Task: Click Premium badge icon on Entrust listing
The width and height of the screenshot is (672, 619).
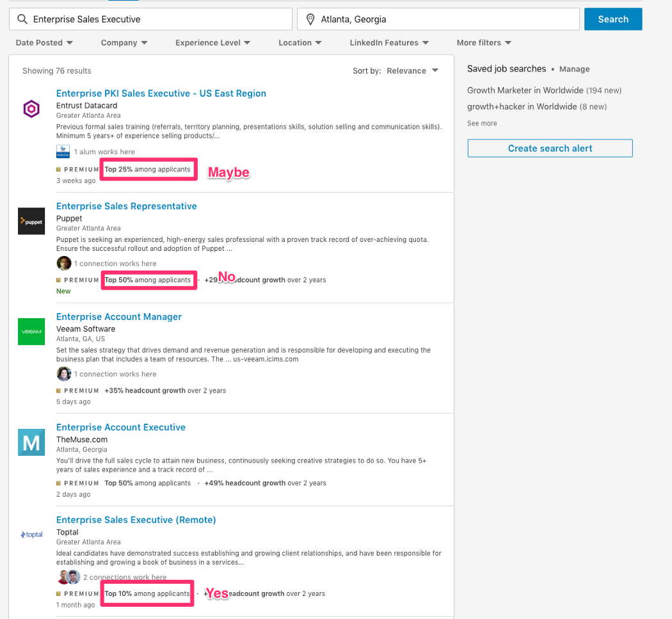Action: (x=59, y=170)
